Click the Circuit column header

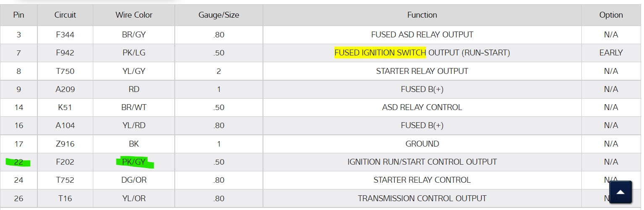[x=65, y=15]
